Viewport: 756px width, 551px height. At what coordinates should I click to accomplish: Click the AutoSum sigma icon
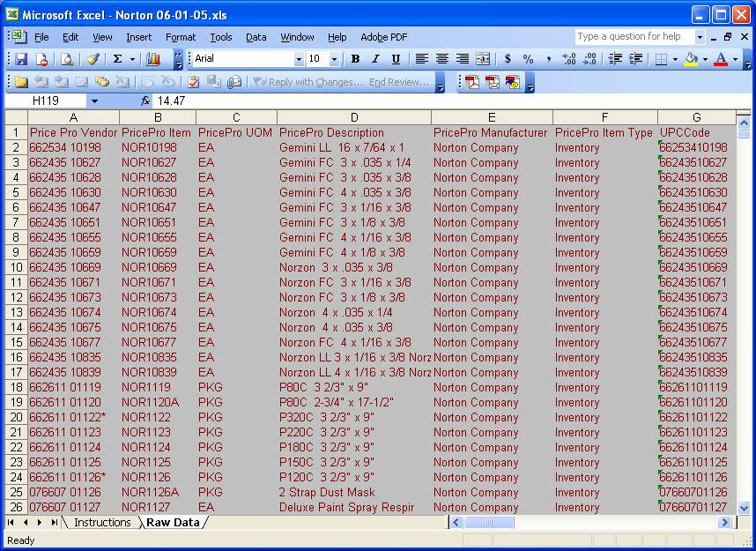[117, 59]
